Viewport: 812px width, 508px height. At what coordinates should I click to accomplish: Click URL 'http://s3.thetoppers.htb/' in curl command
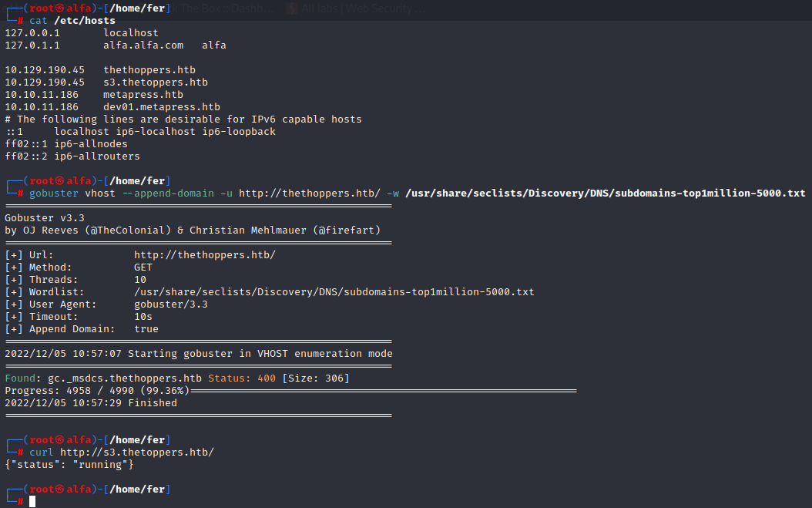click(137, 452)
